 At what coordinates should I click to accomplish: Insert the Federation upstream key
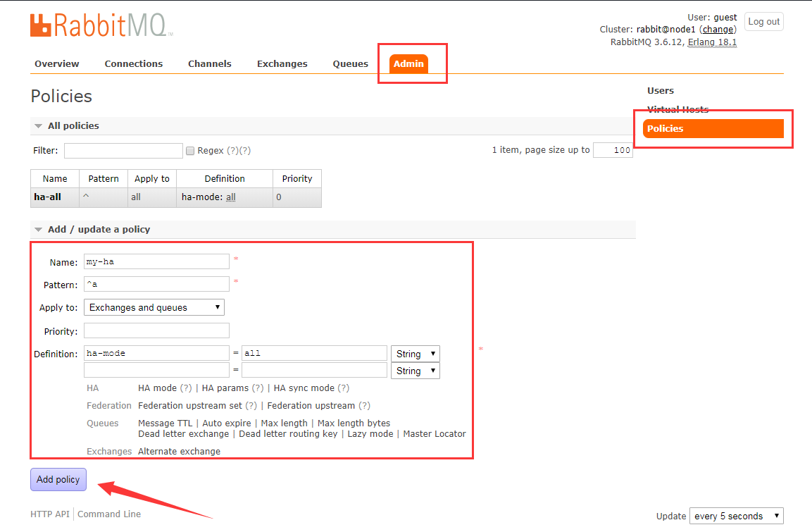tap(311, 406)
